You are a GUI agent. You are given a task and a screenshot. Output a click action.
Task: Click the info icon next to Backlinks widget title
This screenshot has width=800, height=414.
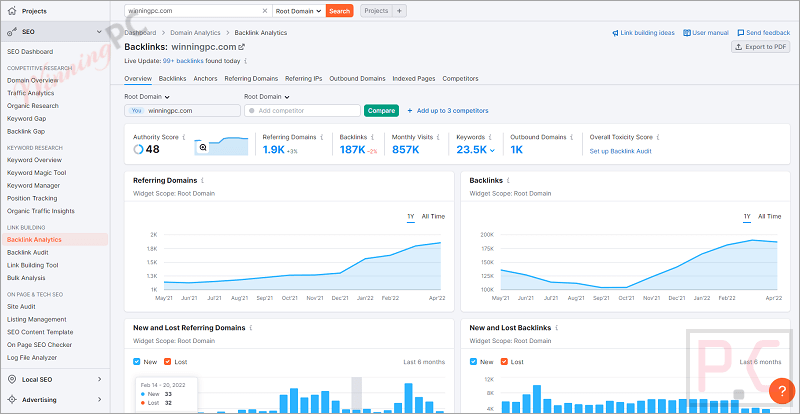pyautogui.click(x=508, y=181)
